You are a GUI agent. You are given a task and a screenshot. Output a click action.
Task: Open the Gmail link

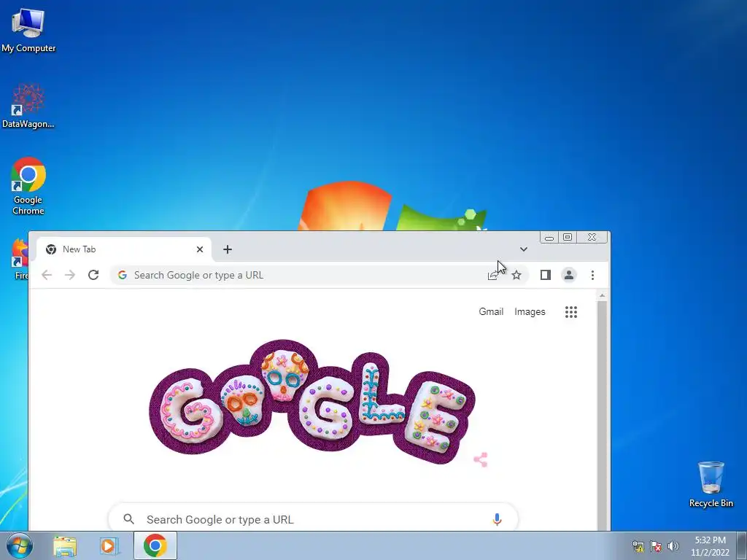pos(491,311)
